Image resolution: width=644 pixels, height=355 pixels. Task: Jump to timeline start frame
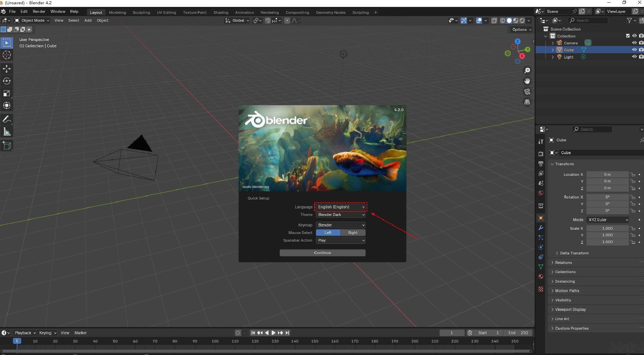click(253, 333)
